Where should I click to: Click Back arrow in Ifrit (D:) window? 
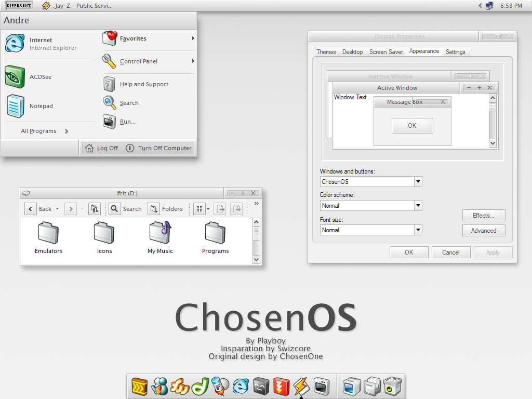pyautogui.click(x=30, y=209)
